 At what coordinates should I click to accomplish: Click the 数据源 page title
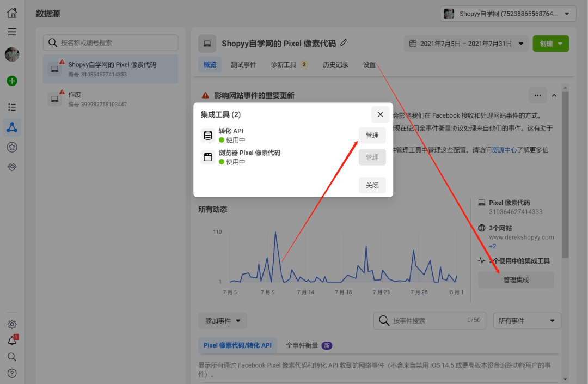pos(47,14)
